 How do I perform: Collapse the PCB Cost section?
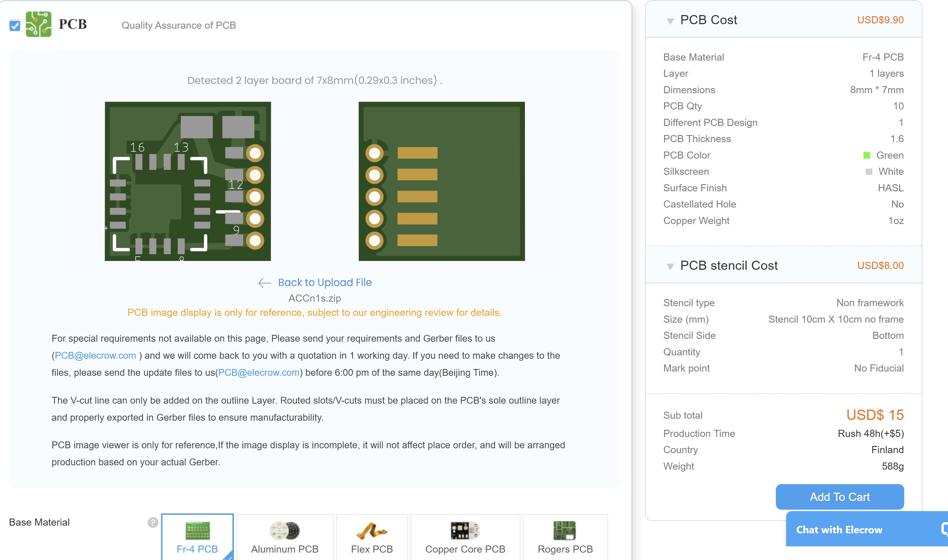tap(670, 21)
